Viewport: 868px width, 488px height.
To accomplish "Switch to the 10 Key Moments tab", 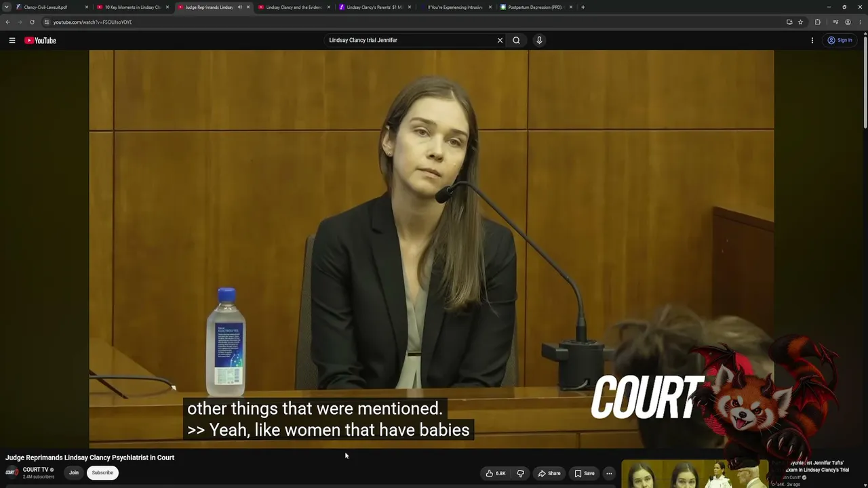I will tap(132, 7).
